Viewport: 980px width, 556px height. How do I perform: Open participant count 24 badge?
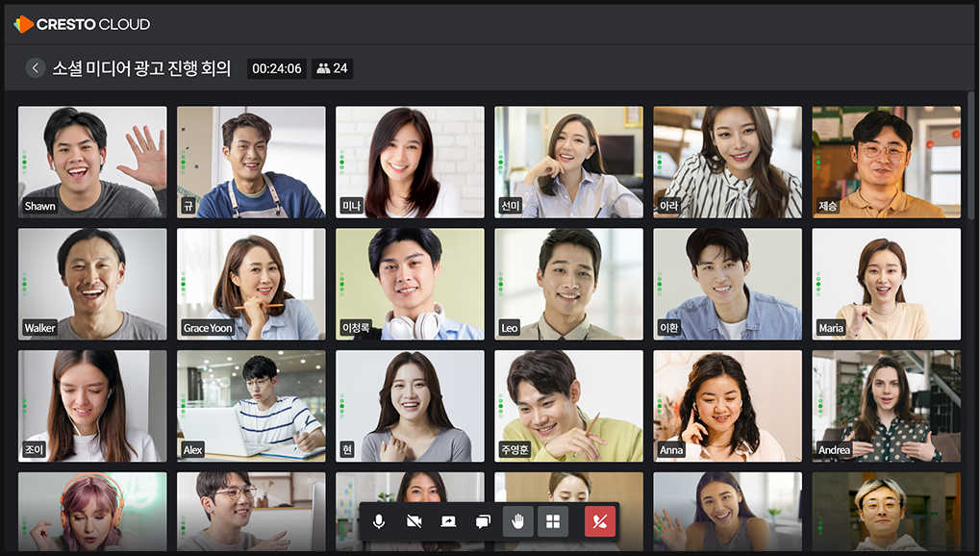coord(333,68)
